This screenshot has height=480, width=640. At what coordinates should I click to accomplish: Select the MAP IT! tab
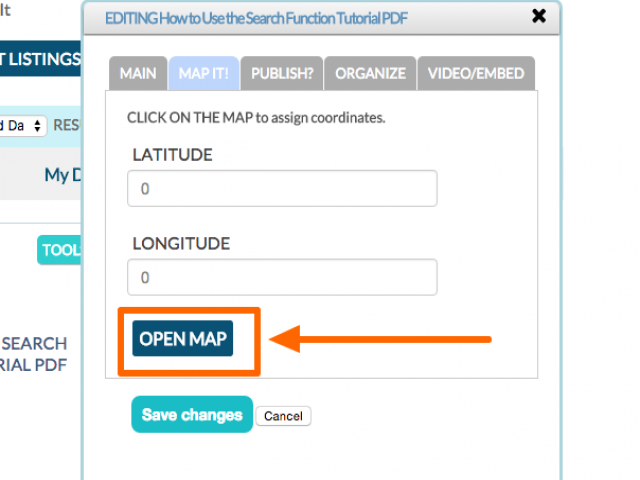coord(203,73)
